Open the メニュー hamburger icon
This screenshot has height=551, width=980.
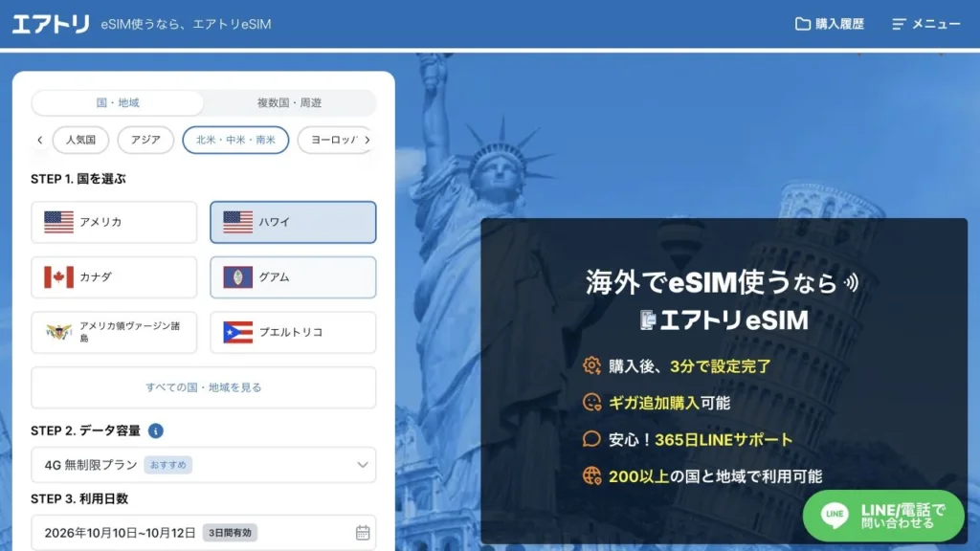point(899,24)
